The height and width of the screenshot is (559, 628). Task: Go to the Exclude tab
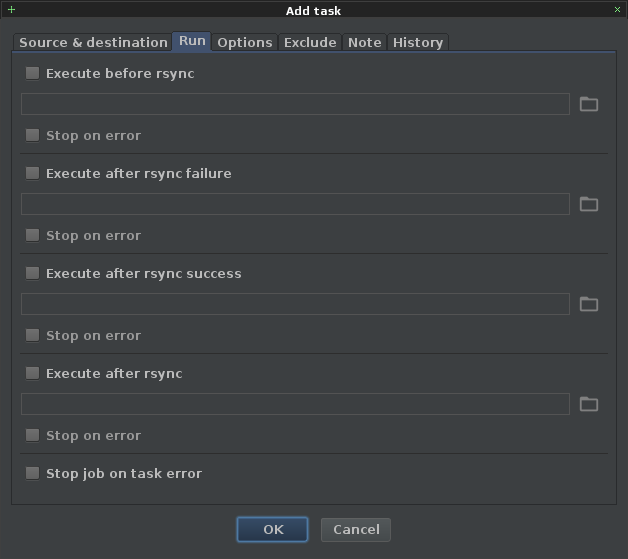click(x=310, y=42)
